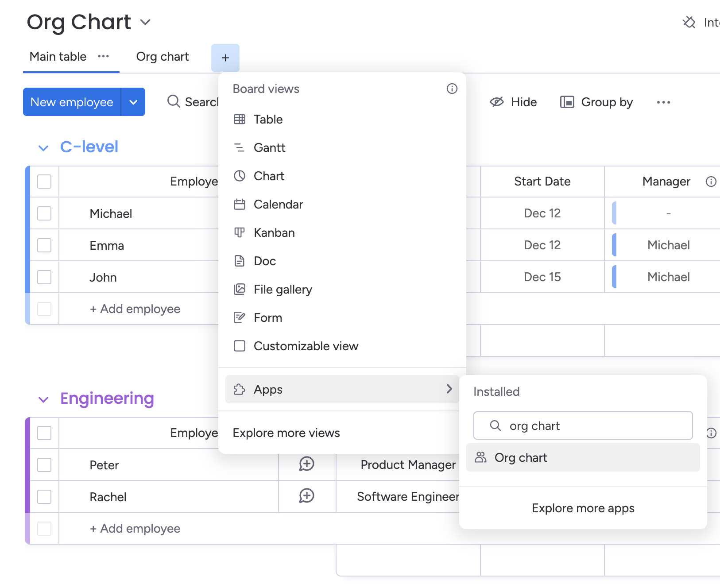Click the plus icon to add view
The image size is (720, 588).
[225, 58]
